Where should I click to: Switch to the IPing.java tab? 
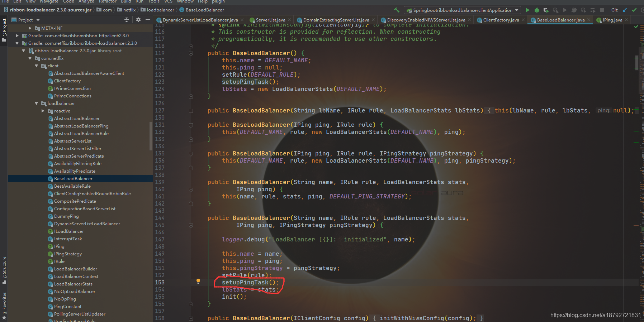pyautogui.click(x=612, y=20)
